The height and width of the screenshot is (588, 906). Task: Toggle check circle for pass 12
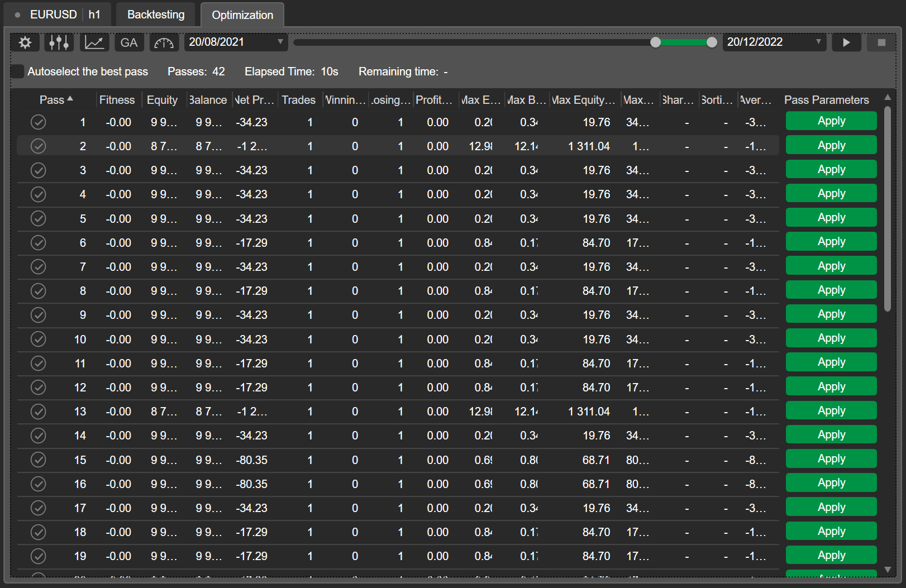pos(38,388)
